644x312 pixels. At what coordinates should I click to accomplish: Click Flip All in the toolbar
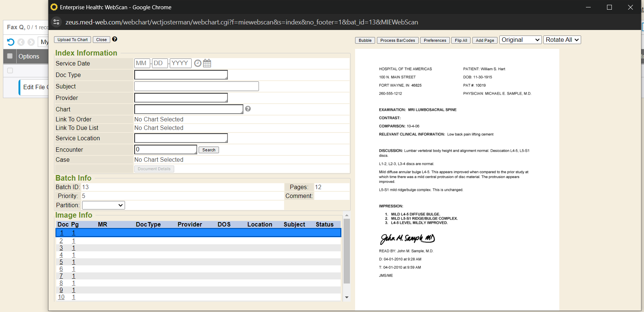click(461, 40)
